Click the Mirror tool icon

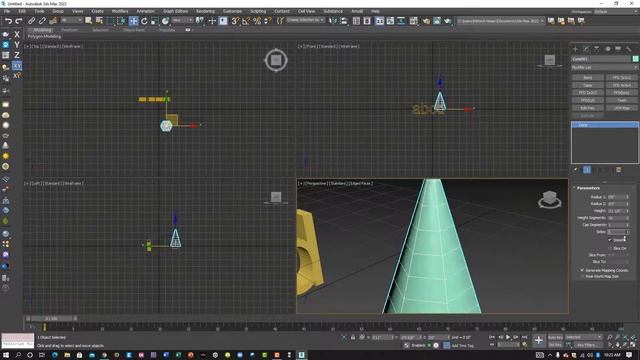(333, 20)
